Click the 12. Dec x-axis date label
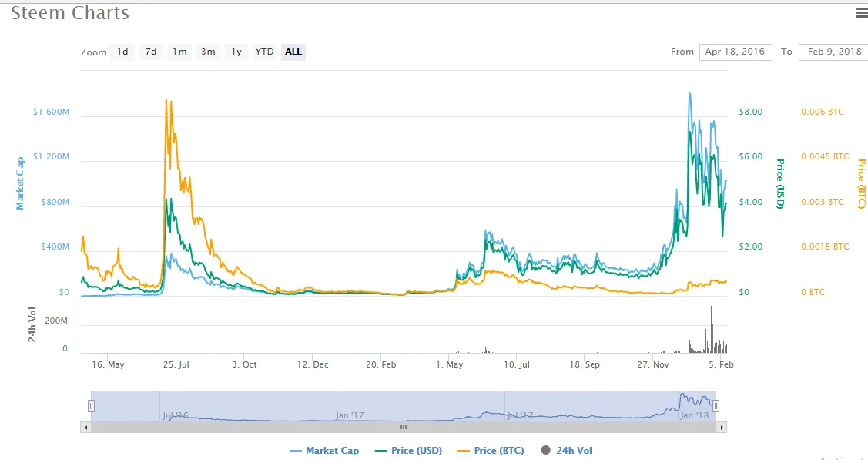868x460 pixels. pyautogui.click(x=313, y=364)
